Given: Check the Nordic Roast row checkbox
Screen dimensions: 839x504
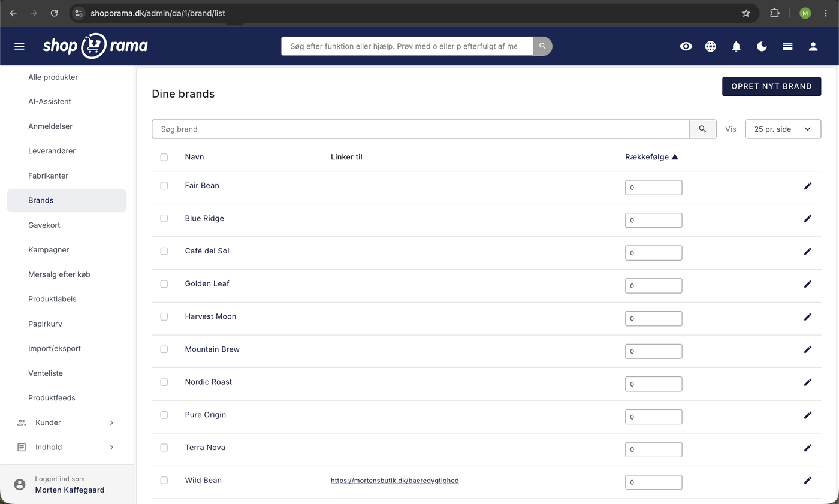Looking at the screenshot, I should [164, 382].
